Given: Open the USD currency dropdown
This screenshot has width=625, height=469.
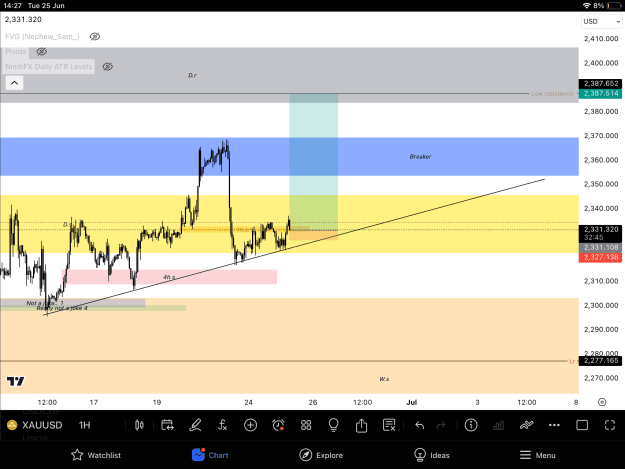Looking at the screenshot, I should coord(601,22).
